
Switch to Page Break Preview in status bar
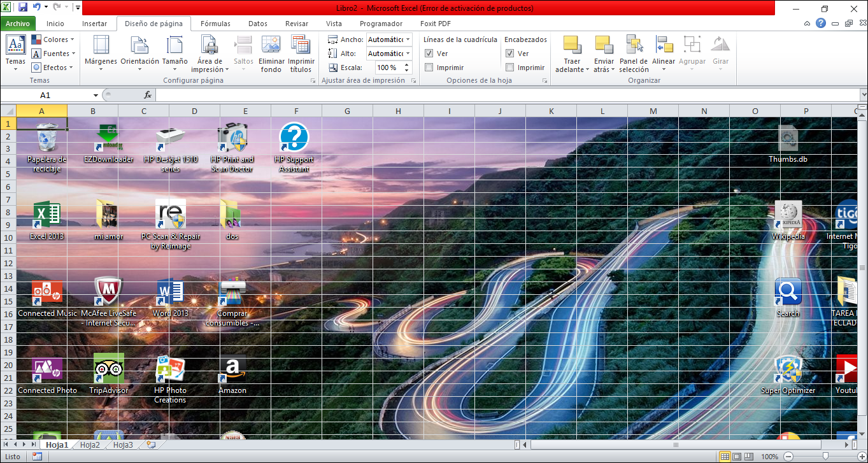pos(748,457)
